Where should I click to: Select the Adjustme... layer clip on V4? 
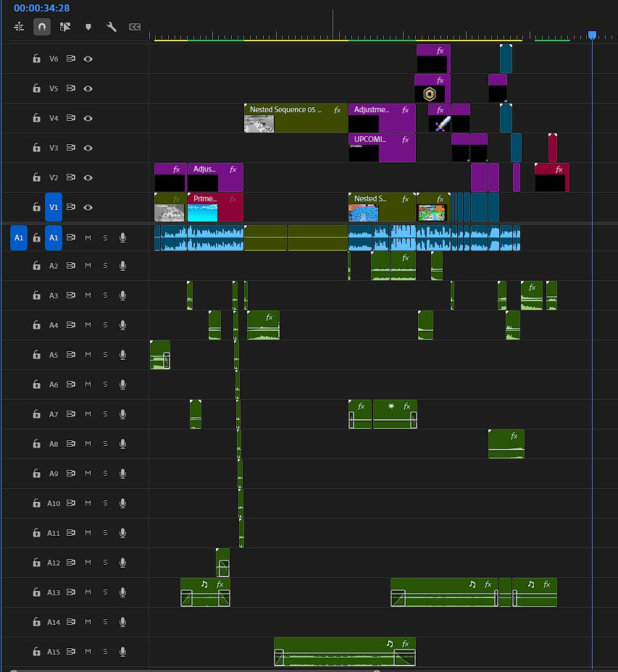(x=382, y=118)
